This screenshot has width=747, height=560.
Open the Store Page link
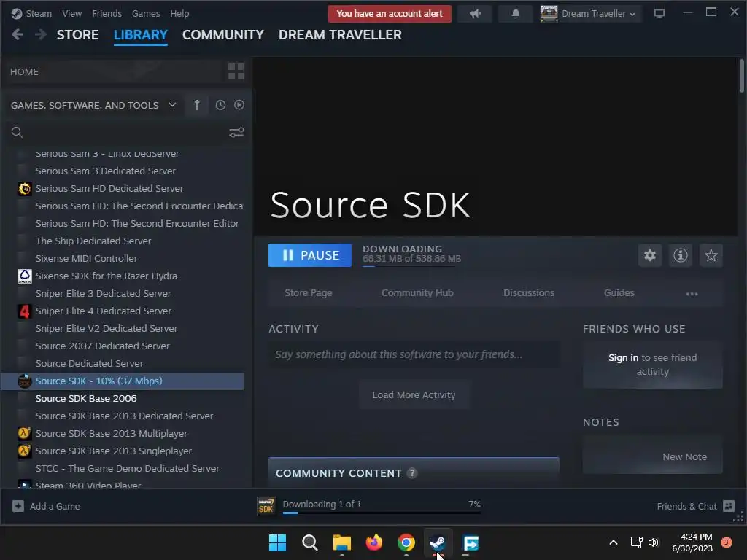tap(309, 293)
